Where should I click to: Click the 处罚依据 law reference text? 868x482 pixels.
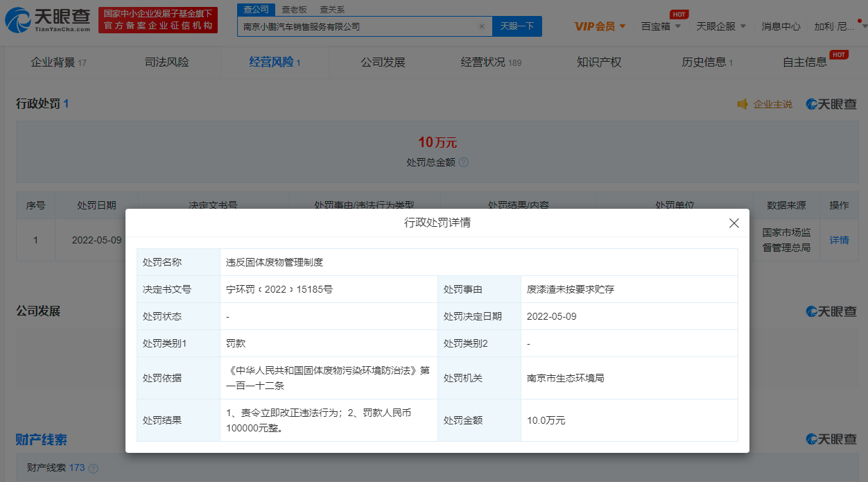(x=329, y=378)
